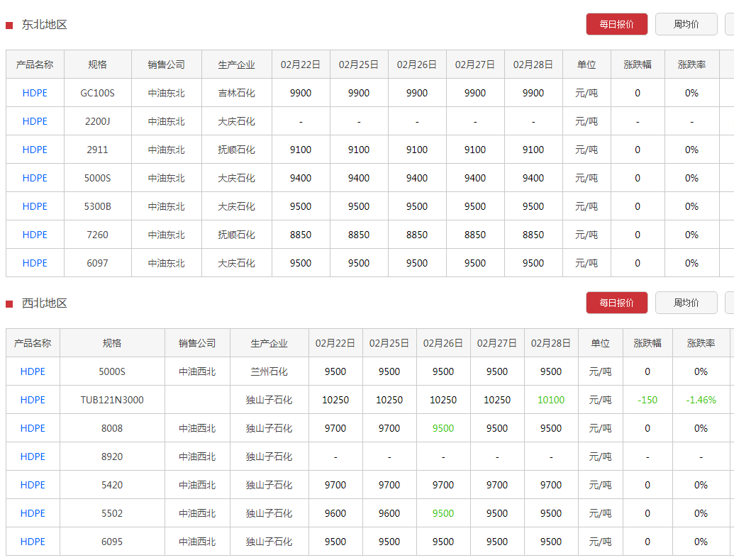Select the green 10100 price cell

click(551, 400)
